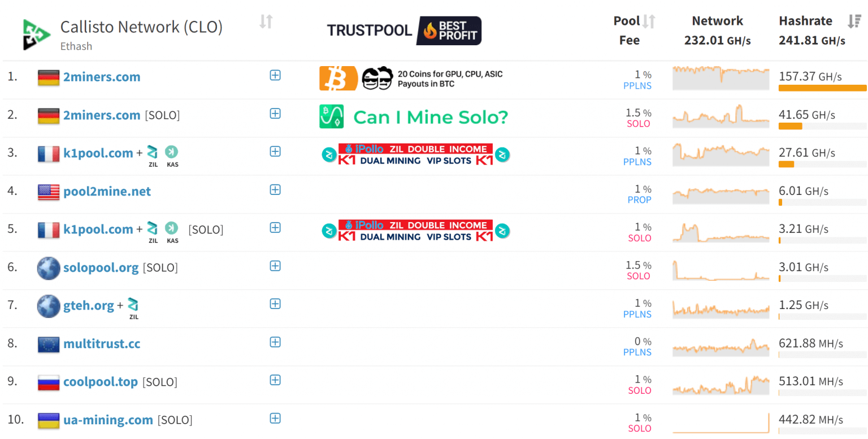
Task: Expand details for multitrust.cc
Action: click(275, 342)
